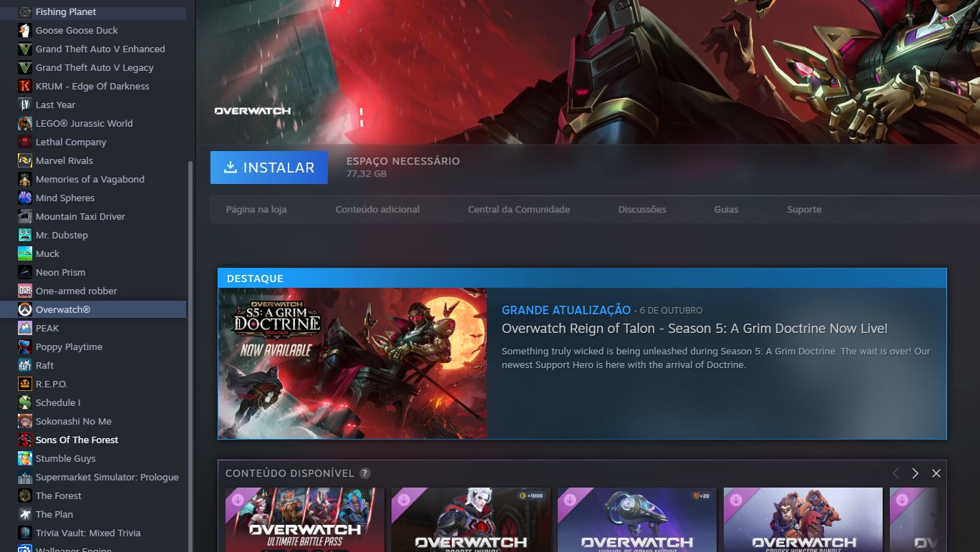Click the Fishing Planet game icon
This screenshot has height=552, width=980.
pyautogui.click(x=25, y=11)
